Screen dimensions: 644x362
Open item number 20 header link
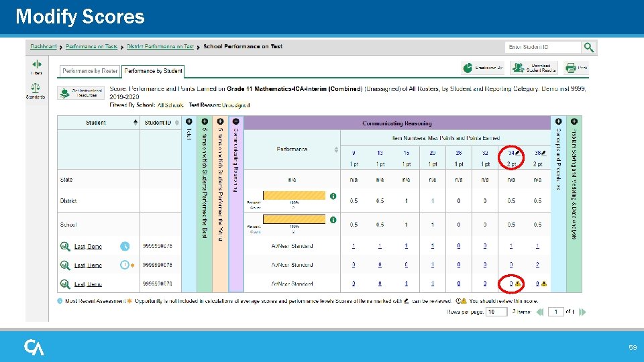point(433,153)
